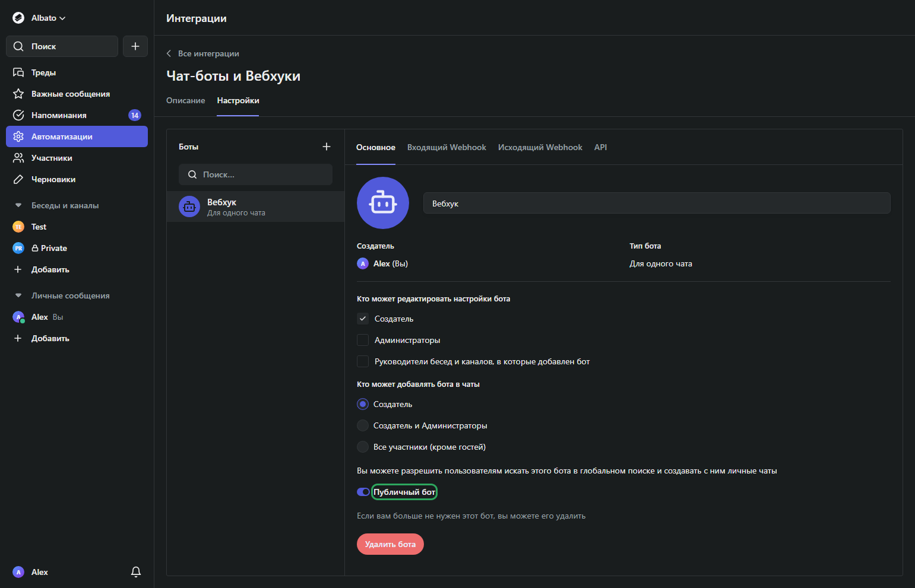This screenshot has height=588, width=915.
Task: Collapse the Conversations and channels section
Action: [x=18, y=205]
